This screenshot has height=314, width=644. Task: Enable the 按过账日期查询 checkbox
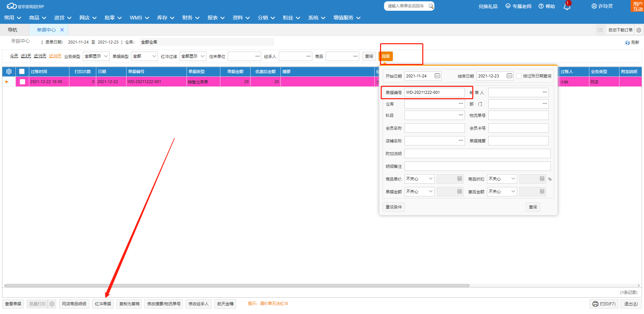pos(519,76)
